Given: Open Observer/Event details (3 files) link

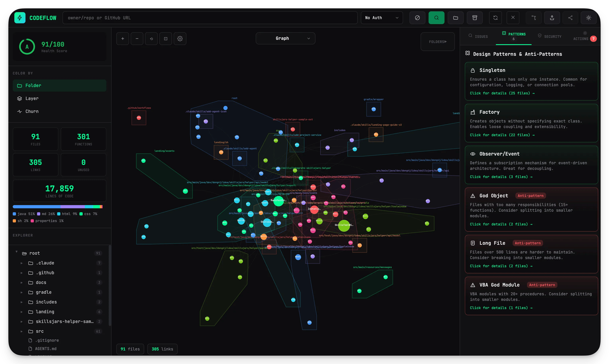Looking at the screenshot, I should click(x=501, y=177).
